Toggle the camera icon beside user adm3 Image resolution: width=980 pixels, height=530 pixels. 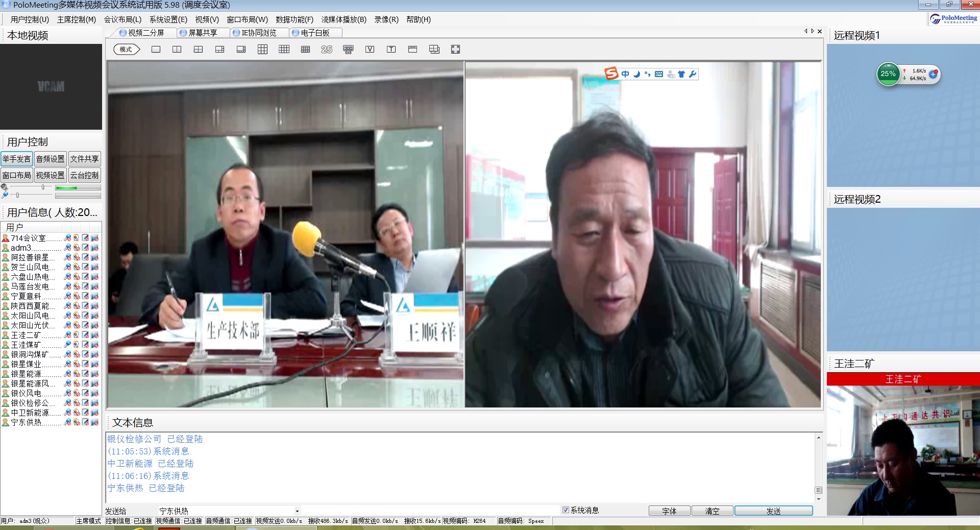pyautogui.click(x=77, y=248)
